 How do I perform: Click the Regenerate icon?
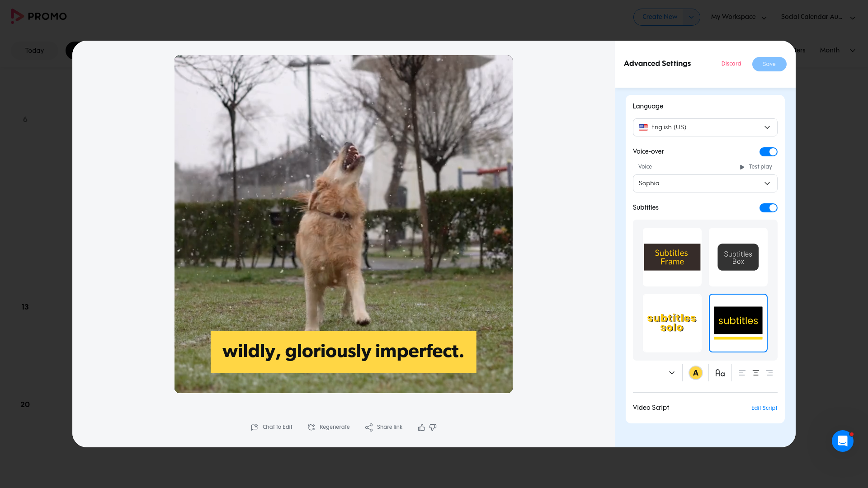(311, 427)
